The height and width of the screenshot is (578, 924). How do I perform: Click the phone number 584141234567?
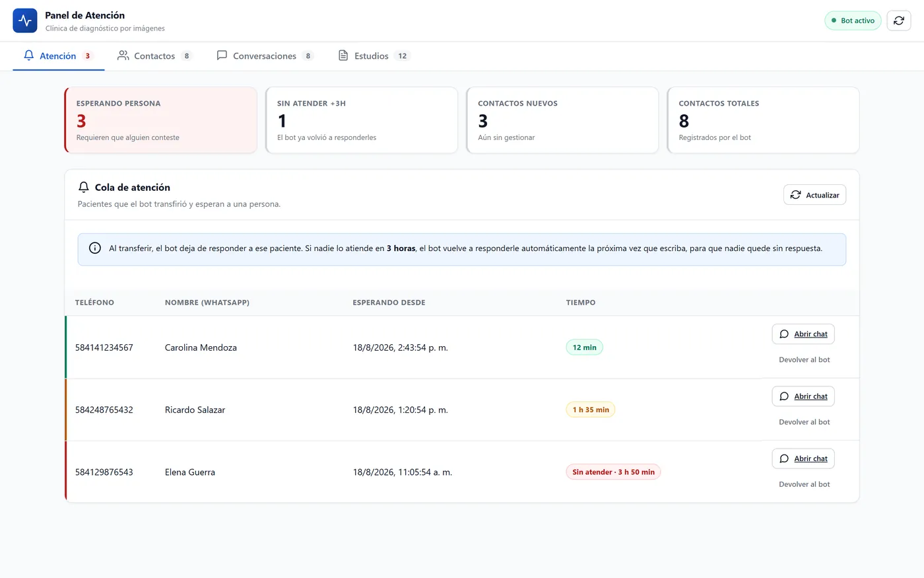[104, 347]
